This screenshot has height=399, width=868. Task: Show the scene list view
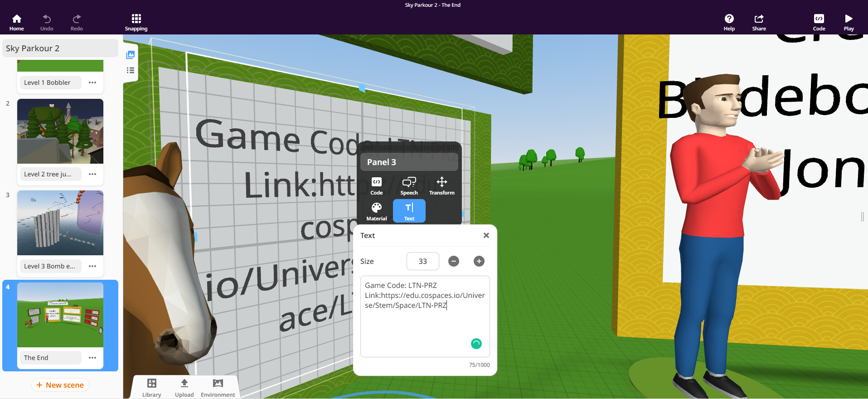pos(131,70)
